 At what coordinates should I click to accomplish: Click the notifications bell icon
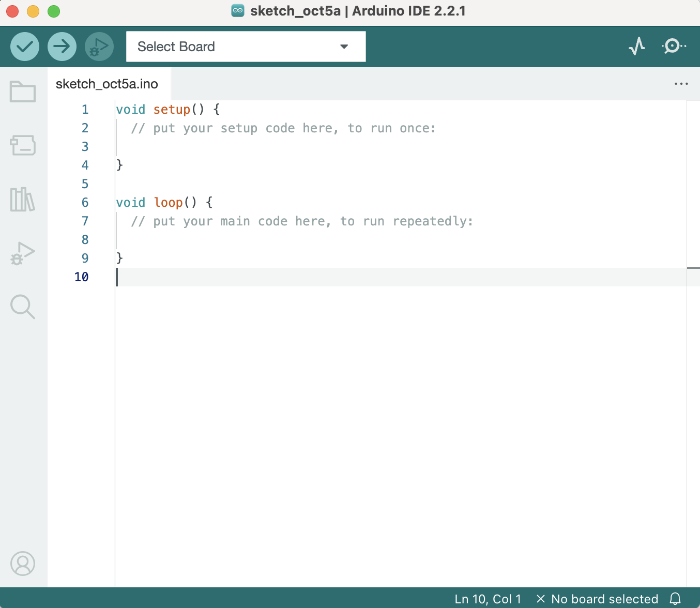click(x=675, y=599)
